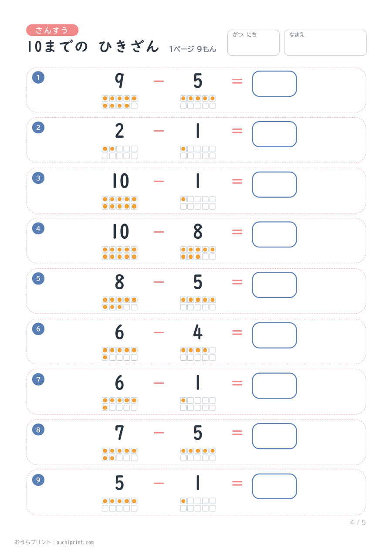
Task: Click the answer box for 8 − 5
Action: (274, 285)
